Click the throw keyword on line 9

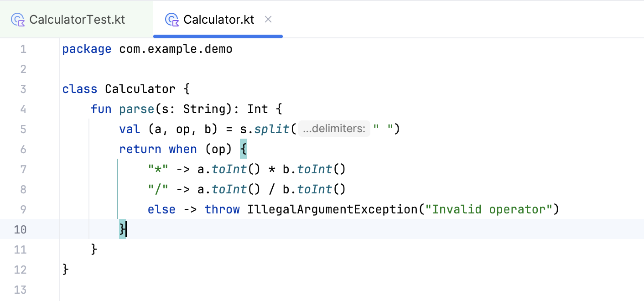tap(222, 209)
